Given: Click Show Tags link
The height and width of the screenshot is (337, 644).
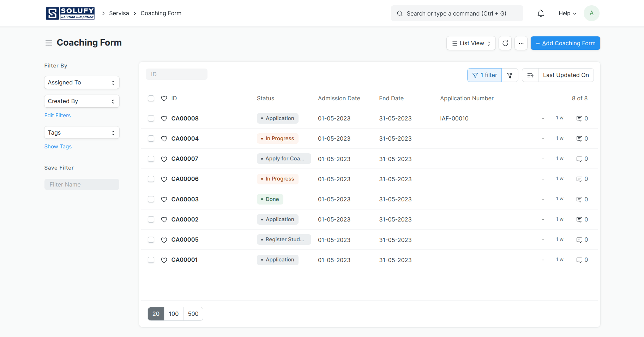Looking at the screenshot, I should pos(58,147).
